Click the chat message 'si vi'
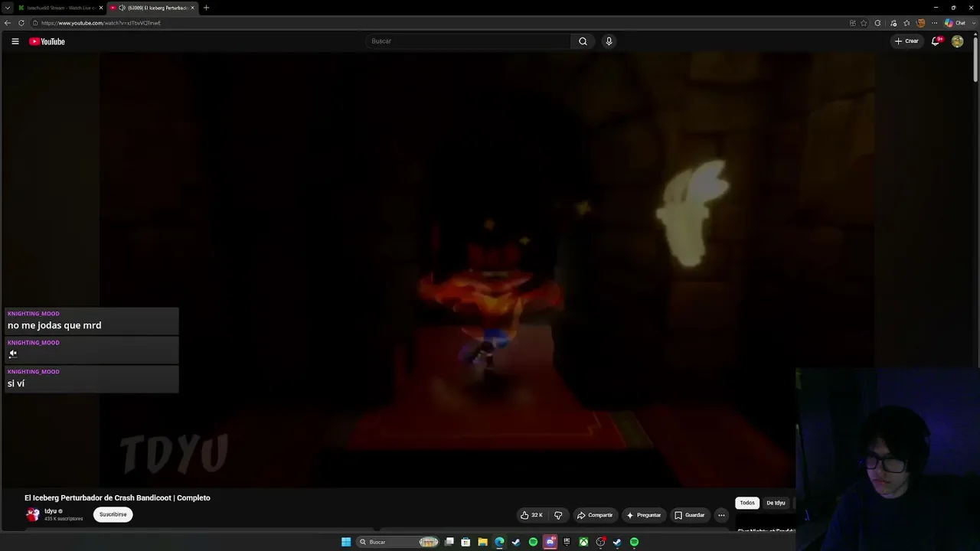Viewport: 980px width, 551px height. tap(16, 383)
